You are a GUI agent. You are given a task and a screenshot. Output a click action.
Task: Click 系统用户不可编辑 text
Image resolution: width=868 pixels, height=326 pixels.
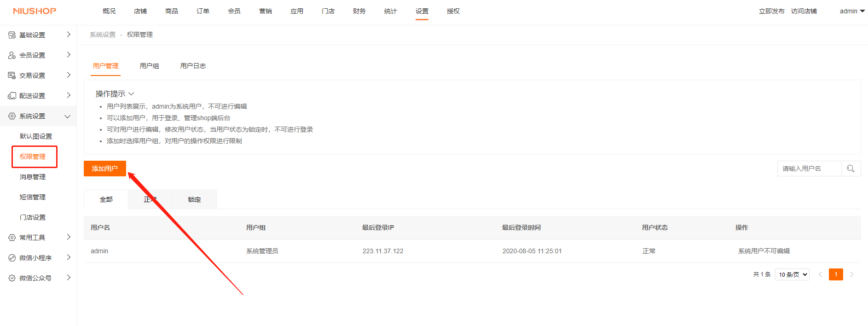764,251
